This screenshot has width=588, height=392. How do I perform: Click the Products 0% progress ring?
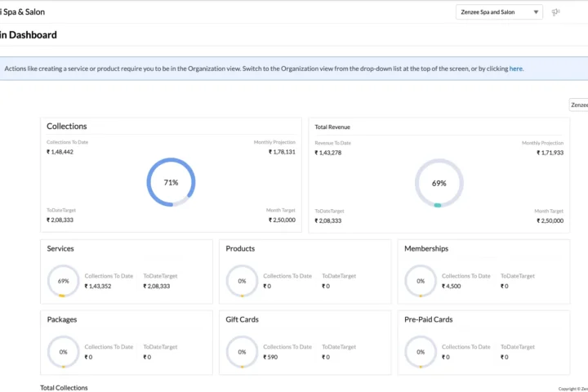click(x=242, y=281)
